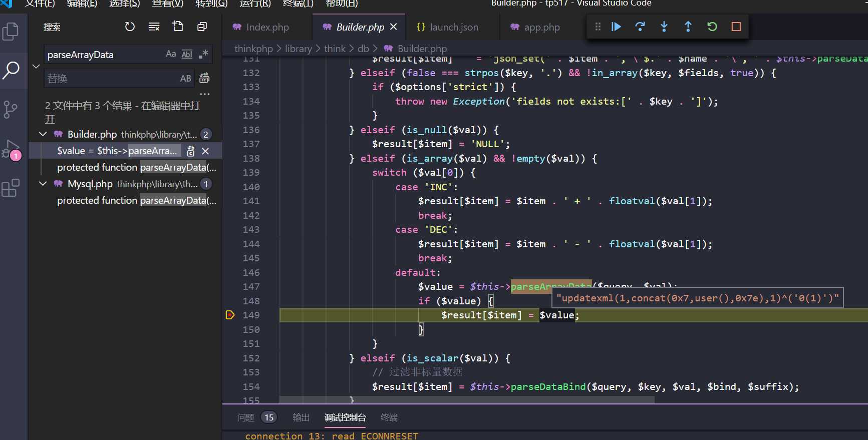868x440 pixels.
Task: Open the 选择(S) menu
Action: [x=125, y=4]
